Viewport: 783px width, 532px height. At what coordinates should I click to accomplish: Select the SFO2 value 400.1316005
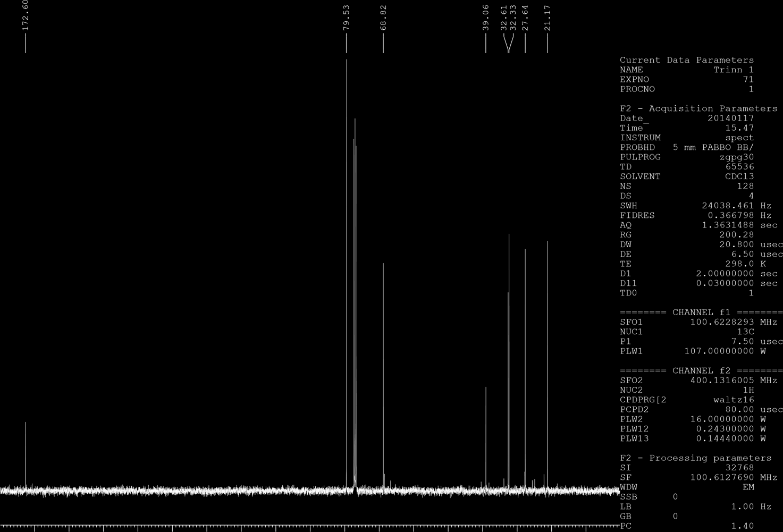tap(722, 380)
